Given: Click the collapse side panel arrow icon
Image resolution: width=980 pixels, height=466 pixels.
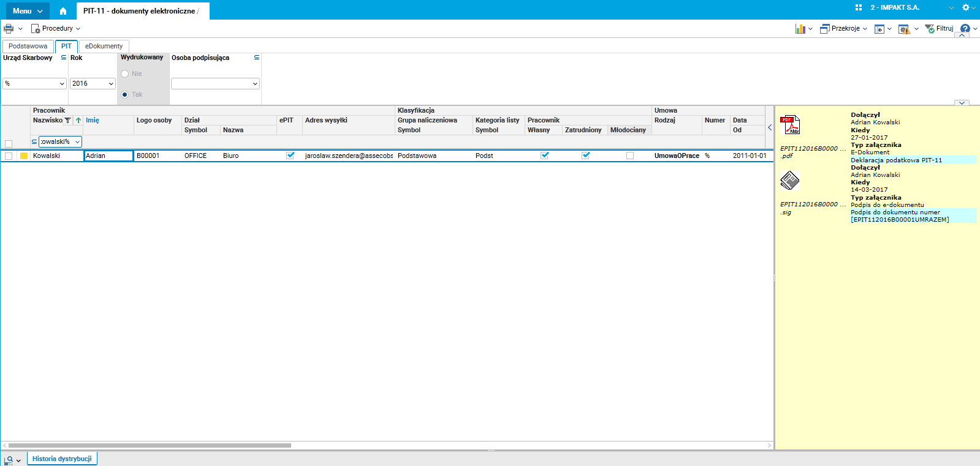Looking at the screenshot, I should click(x=879, y=29).
